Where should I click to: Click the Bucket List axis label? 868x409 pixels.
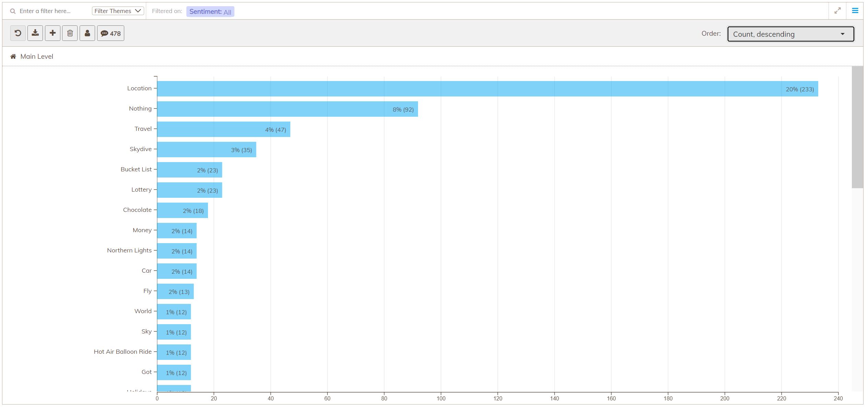click(x=136, y=169)
